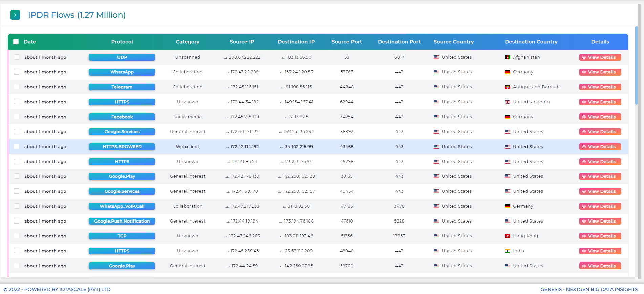Open View Details for the WhatsApp_VoIP.Call row
The image size is (644, 294).
(600, 206)
